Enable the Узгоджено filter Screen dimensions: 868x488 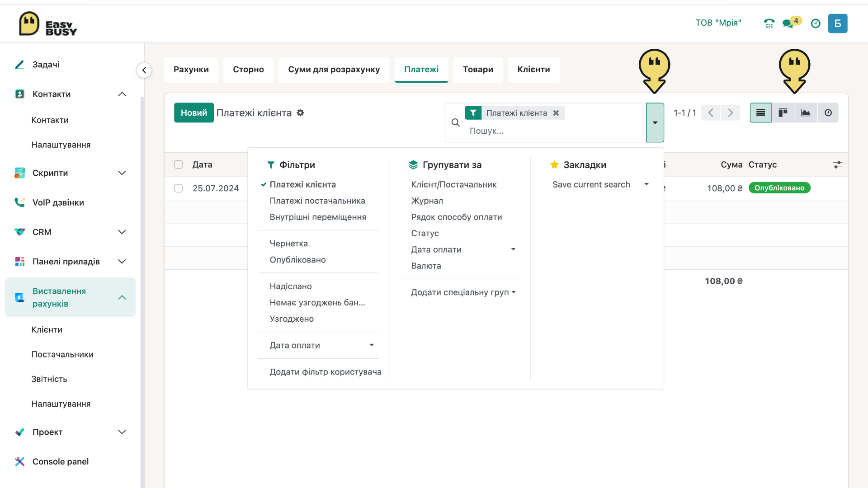[x=292, y=319]
